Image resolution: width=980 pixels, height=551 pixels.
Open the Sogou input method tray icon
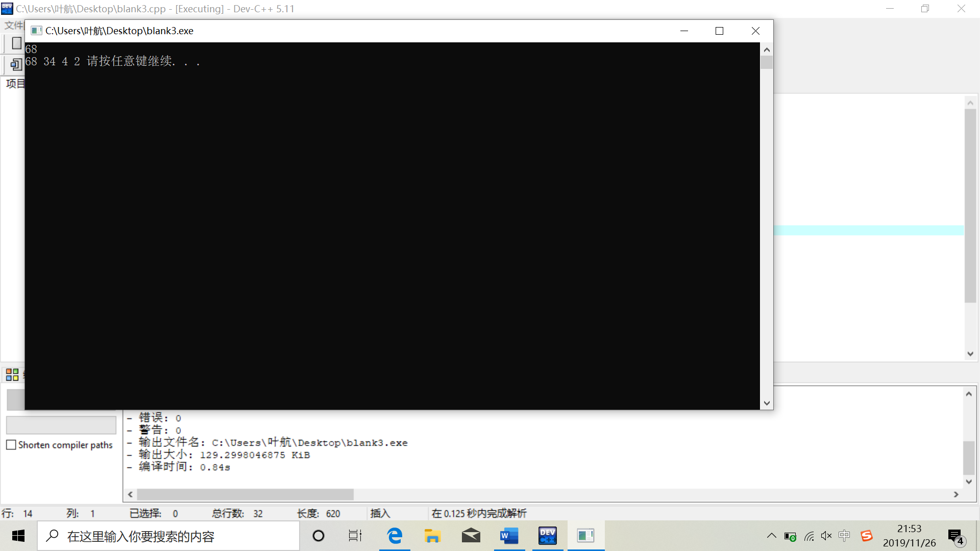click(x=866, y=536)
